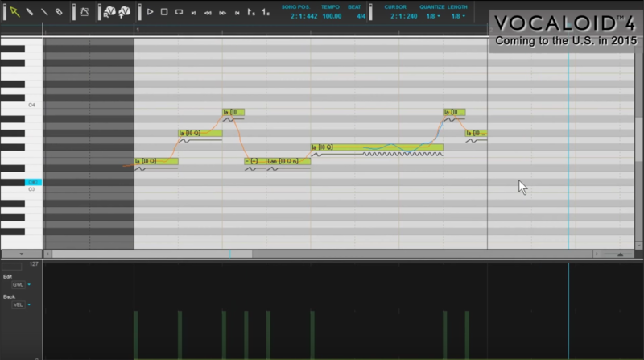Click the Tempo value 100.00

coord(330,16)
